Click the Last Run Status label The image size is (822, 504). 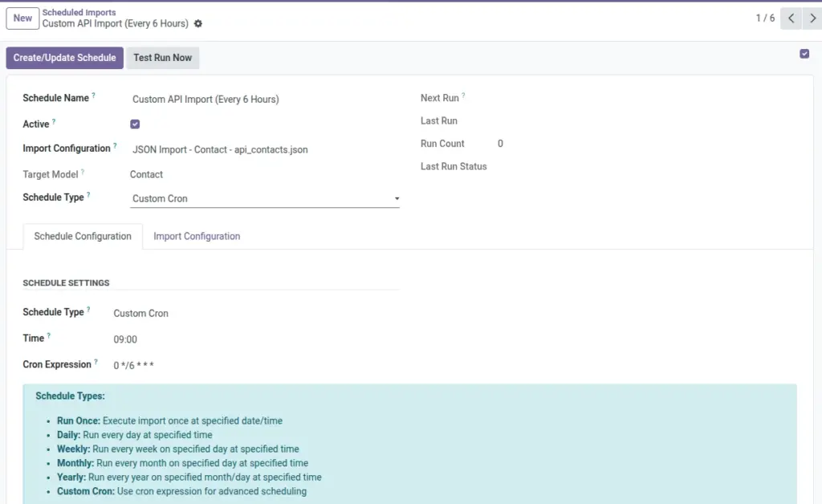click(454, 167)
